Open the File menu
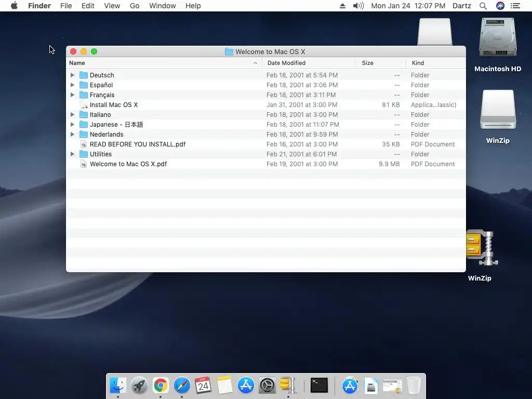 click(x=66, y=6)
